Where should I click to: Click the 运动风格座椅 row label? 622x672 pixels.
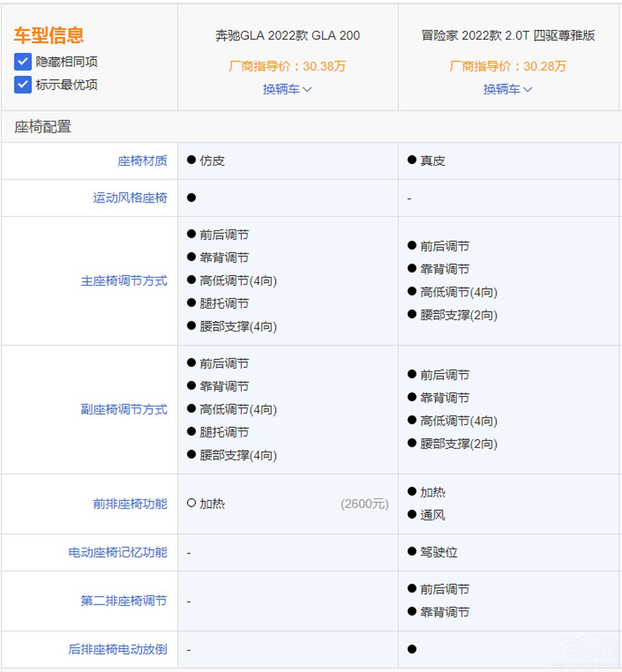click(x=130, y=198)
